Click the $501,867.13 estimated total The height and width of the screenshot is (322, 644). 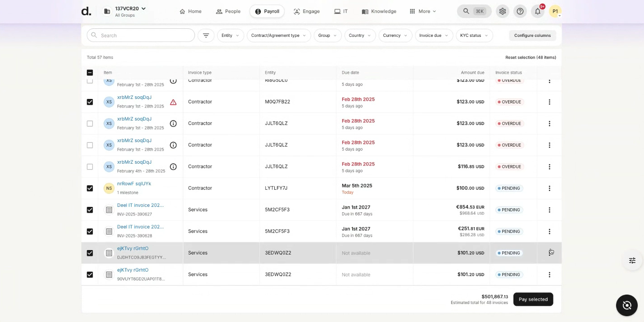pos(494,297)
